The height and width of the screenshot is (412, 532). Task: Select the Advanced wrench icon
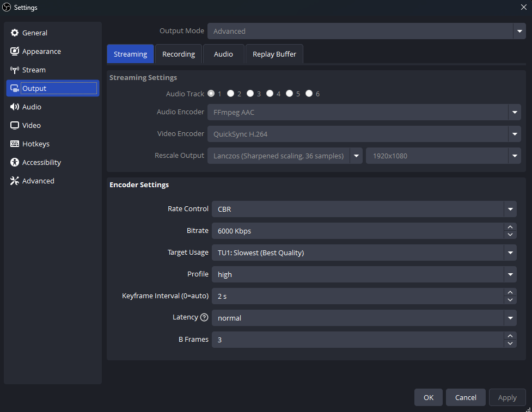click(15, 181)
